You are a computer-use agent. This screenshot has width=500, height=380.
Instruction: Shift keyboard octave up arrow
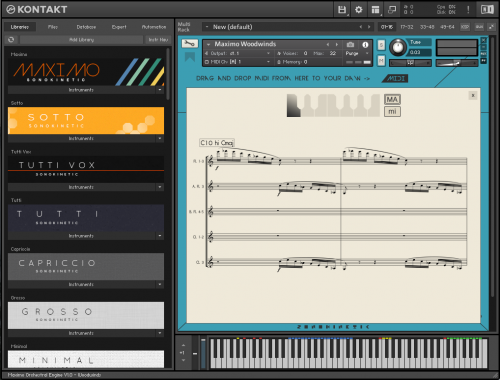(183, 345)
